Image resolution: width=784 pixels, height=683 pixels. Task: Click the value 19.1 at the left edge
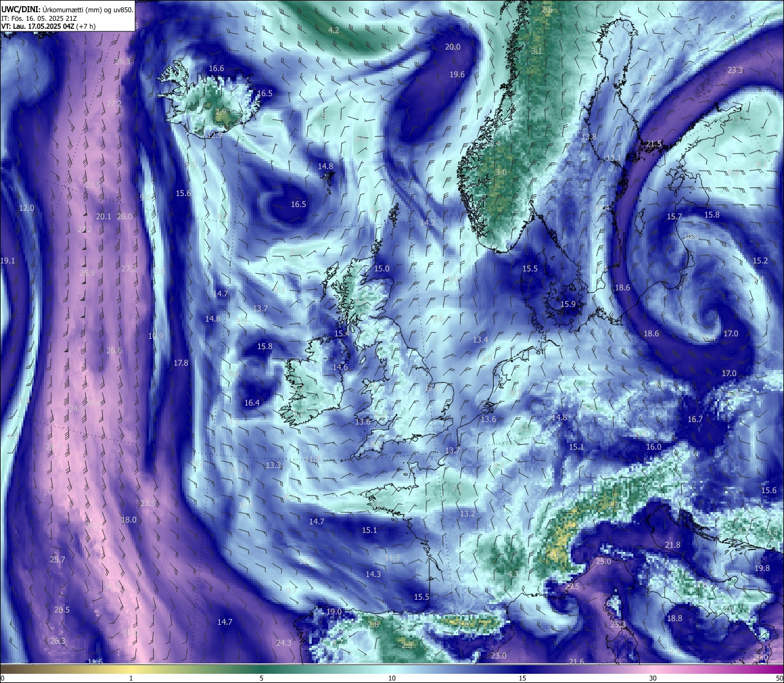[7, 261]
